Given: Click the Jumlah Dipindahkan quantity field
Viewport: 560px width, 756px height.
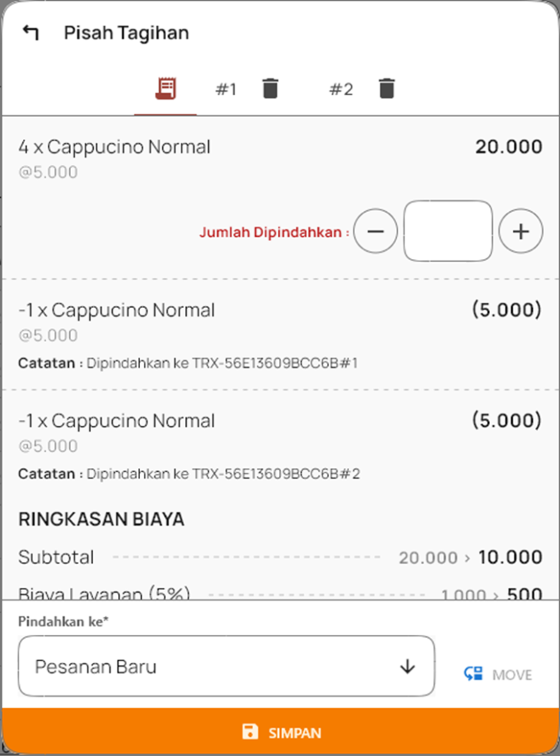Looking at the screenshot, I should pos(448,231).
